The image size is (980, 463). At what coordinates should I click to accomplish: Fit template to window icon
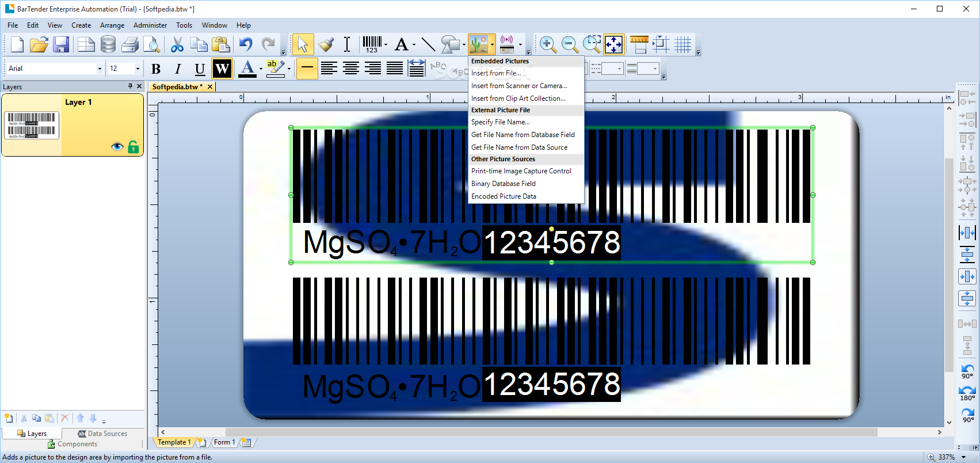(613, 44)
